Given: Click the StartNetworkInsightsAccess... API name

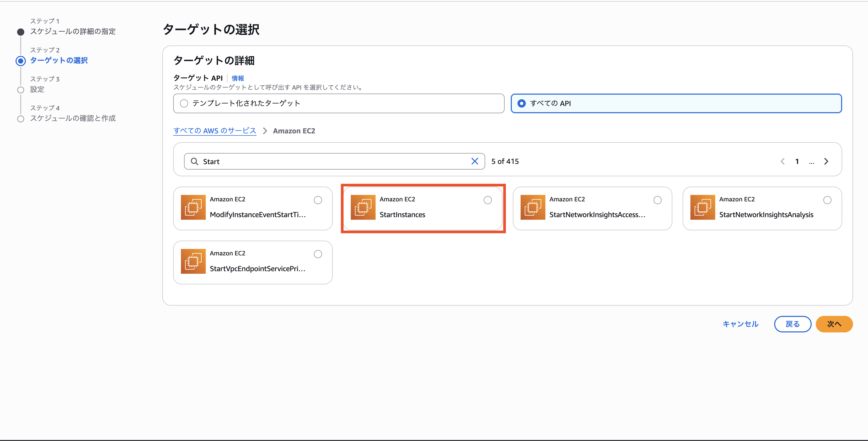Looking at the screenshot, I should (x=597, y=215).
